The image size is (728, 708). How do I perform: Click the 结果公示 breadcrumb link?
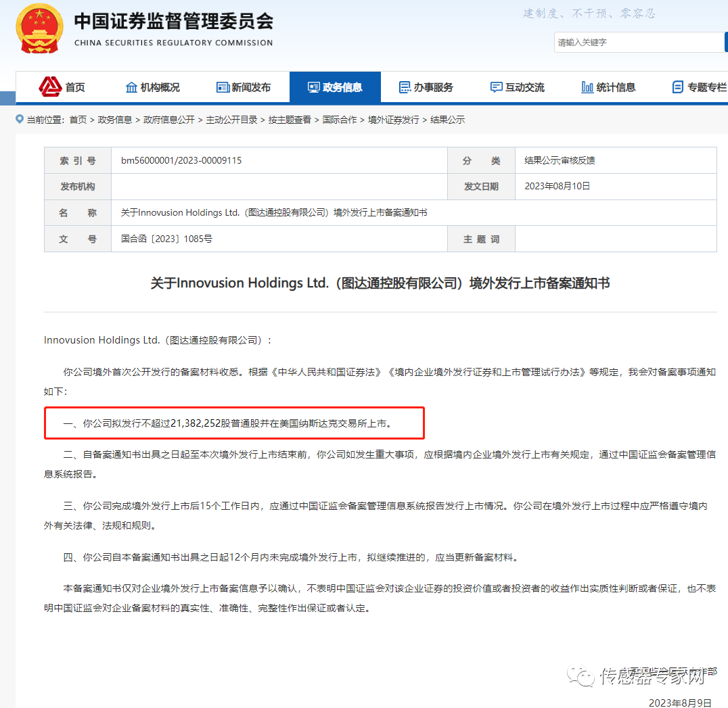pos(448,120)
